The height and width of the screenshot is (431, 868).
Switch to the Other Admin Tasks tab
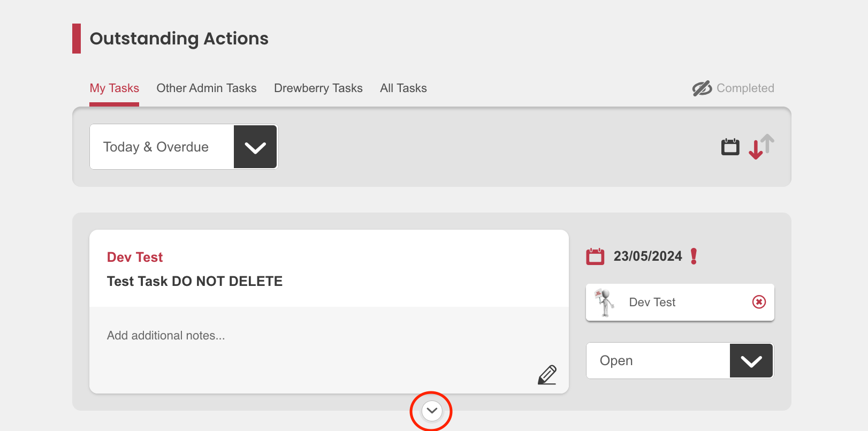point(206,88)
